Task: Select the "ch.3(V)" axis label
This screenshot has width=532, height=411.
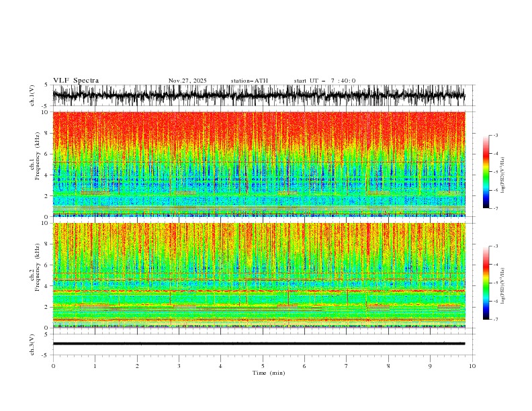Action: pyautogui.click(x=32, y=345)
